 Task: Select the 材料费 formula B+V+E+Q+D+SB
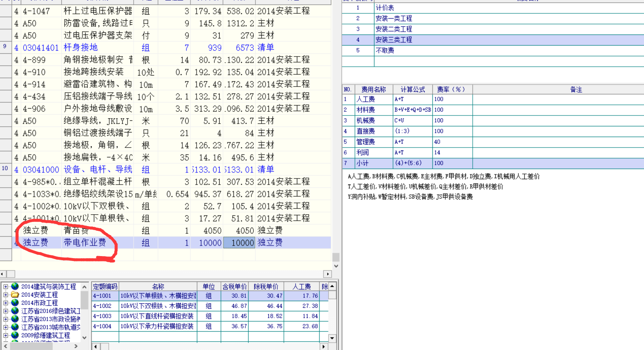coord(413,110)
